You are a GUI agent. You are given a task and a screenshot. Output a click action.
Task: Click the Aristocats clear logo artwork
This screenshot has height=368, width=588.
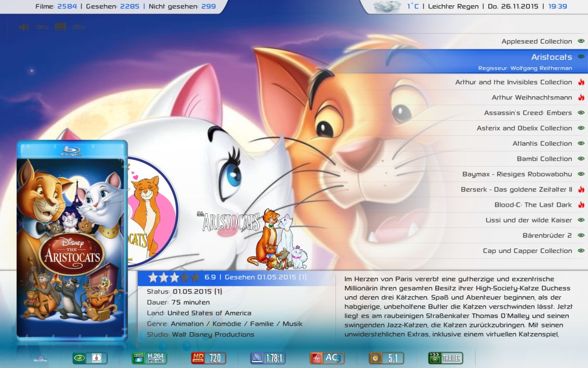[x=252, y=238]
